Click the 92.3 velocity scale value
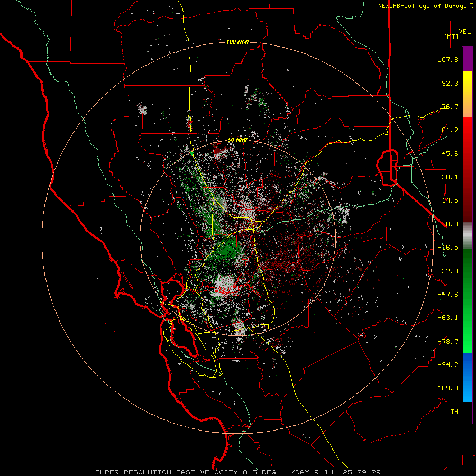476x476 pixels. [450, 83]
